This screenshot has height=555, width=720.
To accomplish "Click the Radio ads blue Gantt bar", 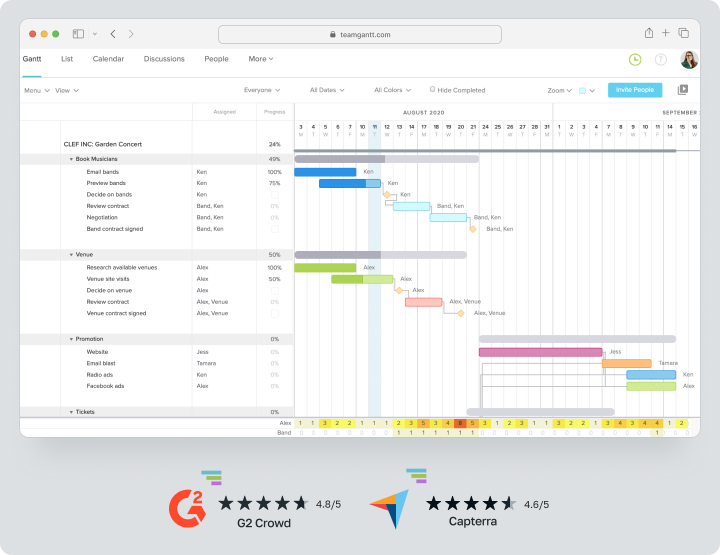I will (651, 375).
